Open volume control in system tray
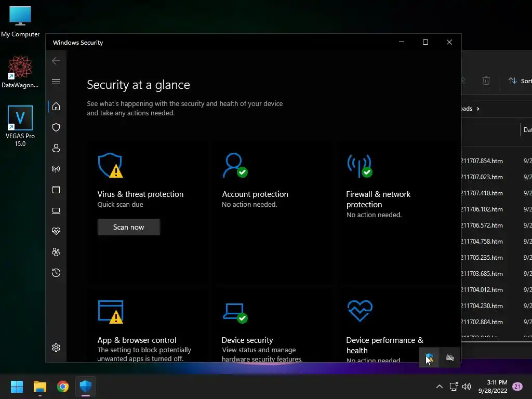 pos(467,387)
